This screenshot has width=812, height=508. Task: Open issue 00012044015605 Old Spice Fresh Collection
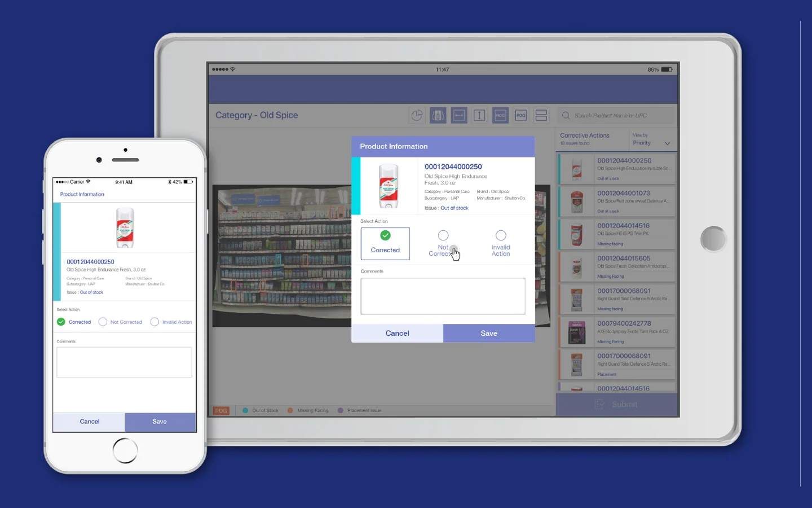(x=617, y=267)
